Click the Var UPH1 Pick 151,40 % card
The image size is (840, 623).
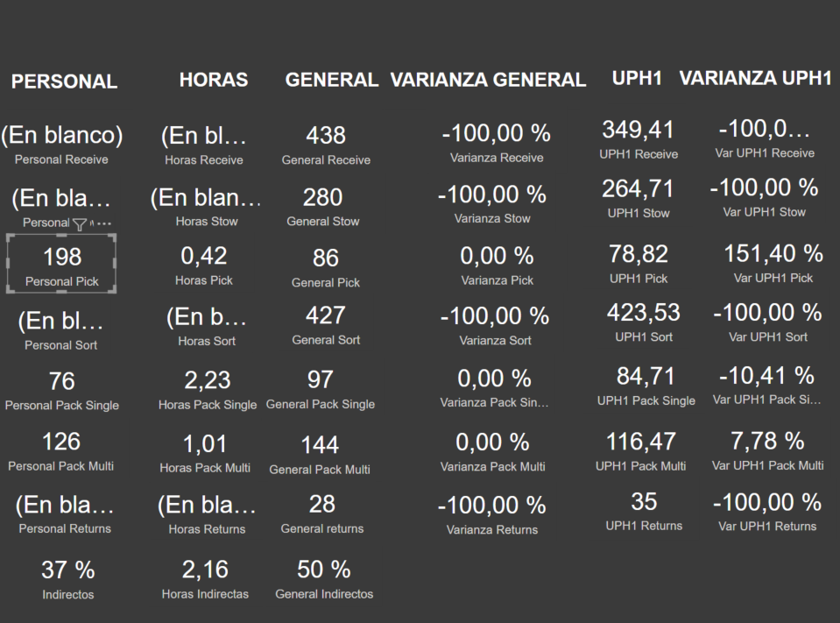[773, 264]
